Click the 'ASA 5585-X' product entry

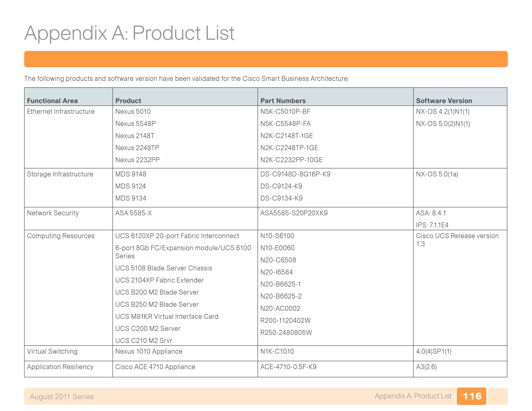point(134,213)
